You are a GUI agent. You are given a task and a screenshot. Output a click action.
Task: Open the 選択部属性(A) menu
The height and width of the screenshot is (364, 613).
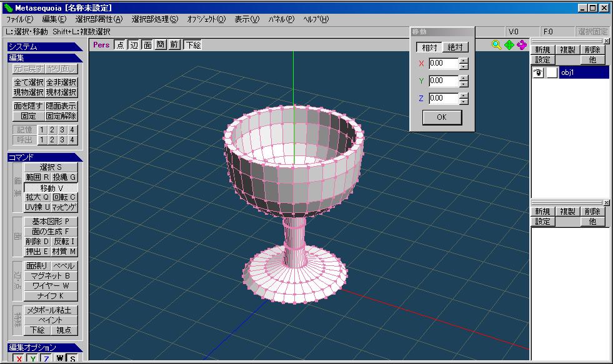pyautogui.click(x=99, y=19)
